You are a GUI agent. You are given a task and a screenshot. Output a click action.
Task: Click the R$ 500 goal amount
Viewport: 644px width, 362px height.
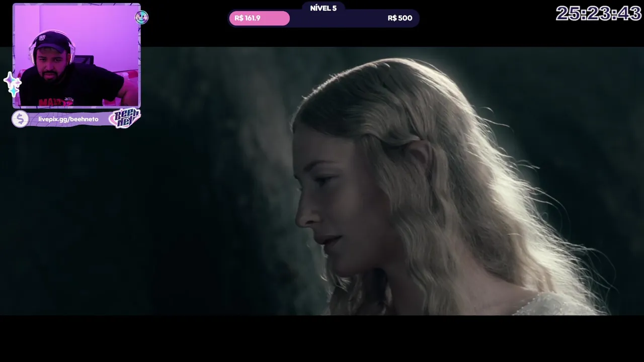coord(400,18)
